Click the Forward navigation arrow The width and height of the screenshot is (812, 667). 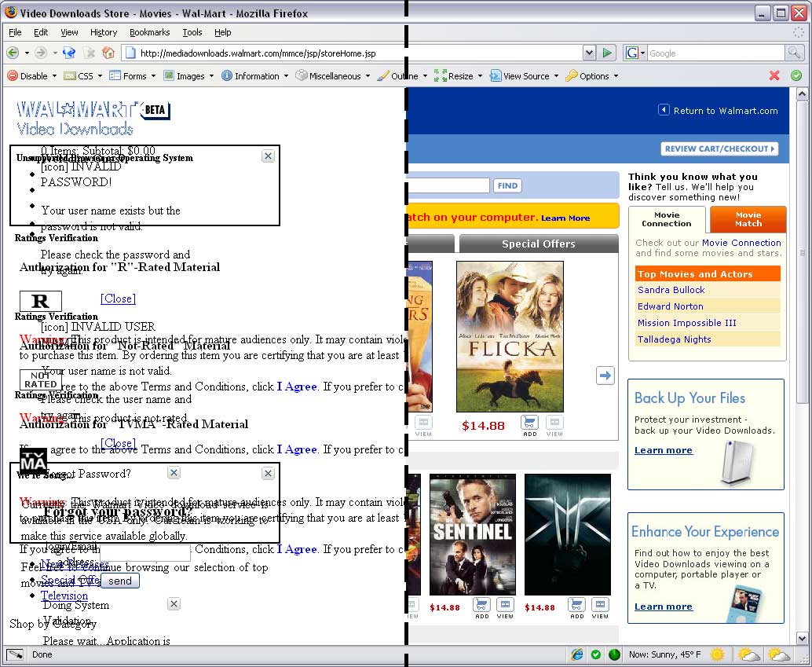41,53
